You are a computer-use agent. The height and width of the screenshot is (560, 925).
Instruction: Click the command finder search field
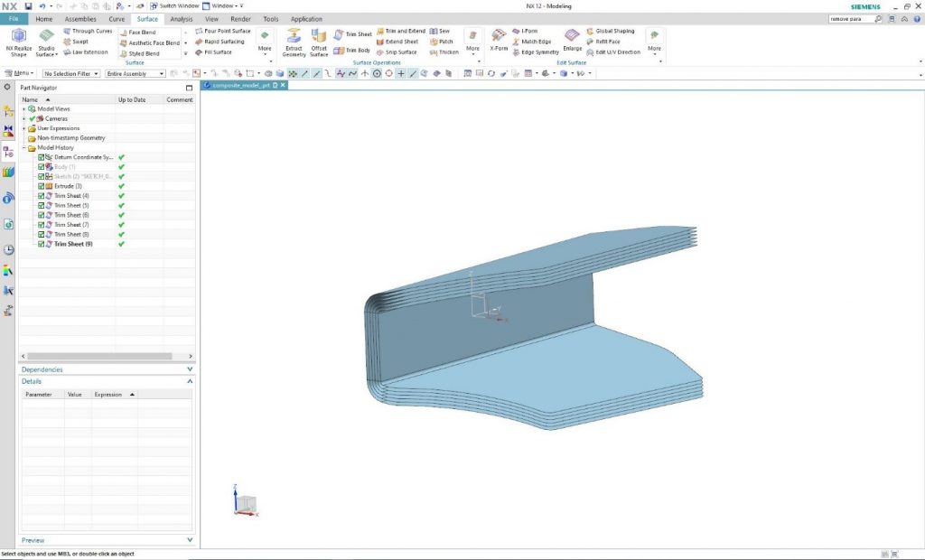click(x=851, y=19)
